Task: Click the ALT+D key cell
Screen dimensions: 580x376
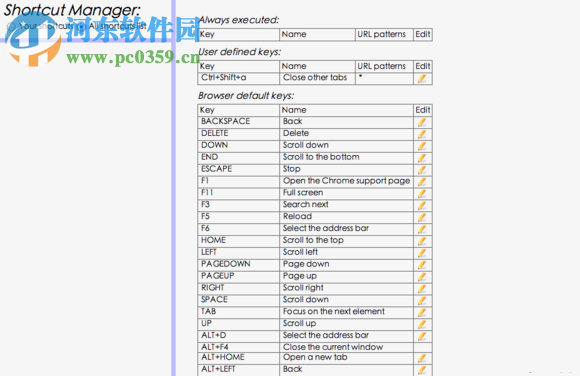Action: [x=239, y=336]
